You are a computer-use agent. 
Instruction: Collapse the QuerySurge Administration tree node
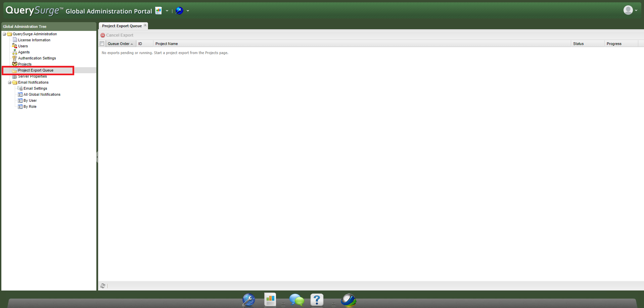[4, 34]
